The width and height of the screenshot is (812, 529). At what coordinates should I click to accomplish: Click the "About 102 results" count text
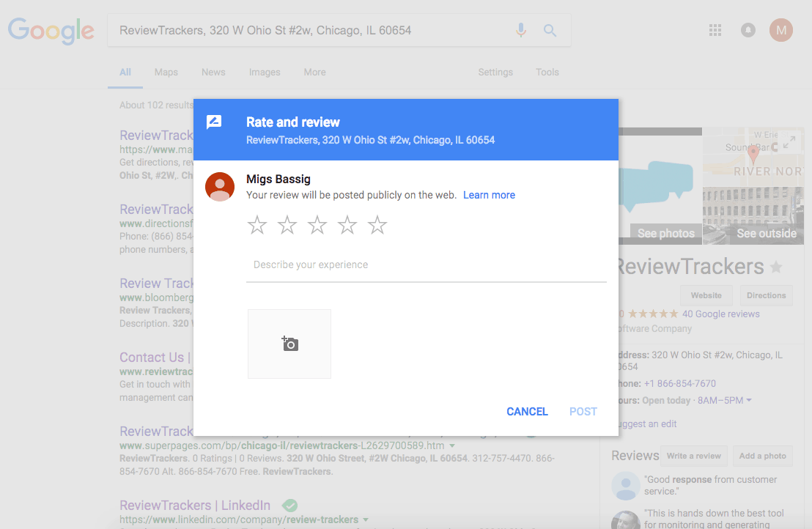156,105
